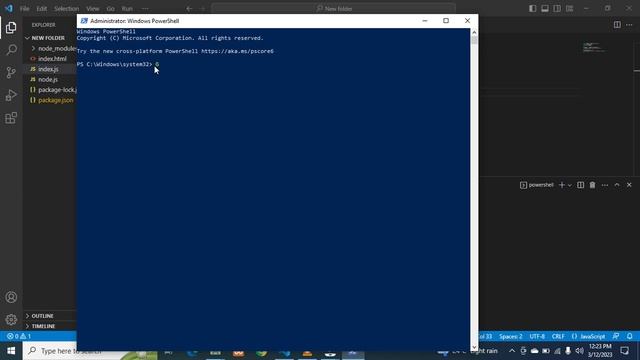Maximize the terminal panel size chevron
The image size is (640, 360).
coord(617,185)
